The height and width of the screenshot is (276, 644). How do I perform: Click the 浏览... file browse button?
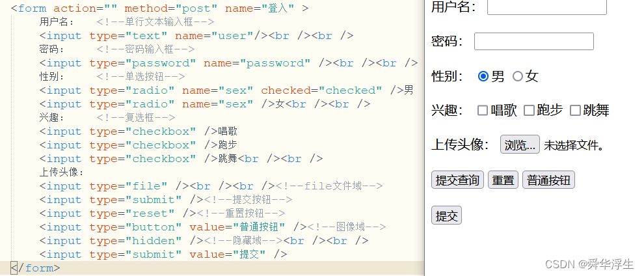click(x=520, y=145)
